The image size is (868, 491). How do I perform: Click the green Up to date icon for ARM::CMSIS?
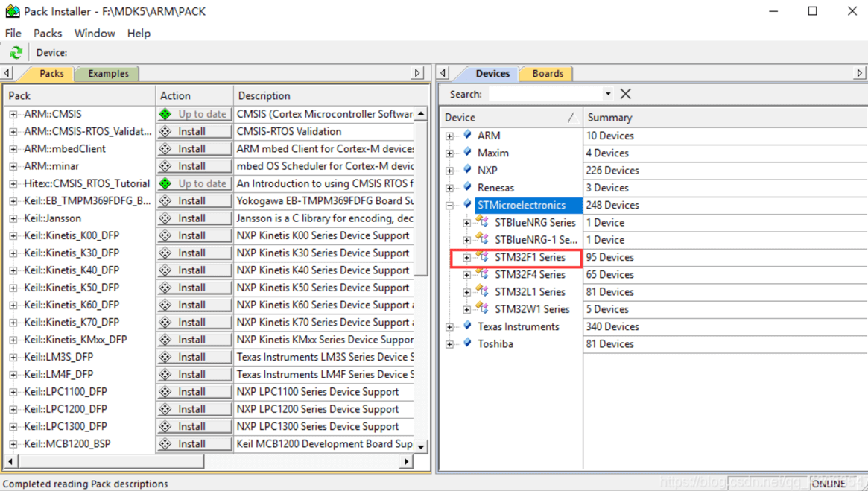click(x=165, y=114)
